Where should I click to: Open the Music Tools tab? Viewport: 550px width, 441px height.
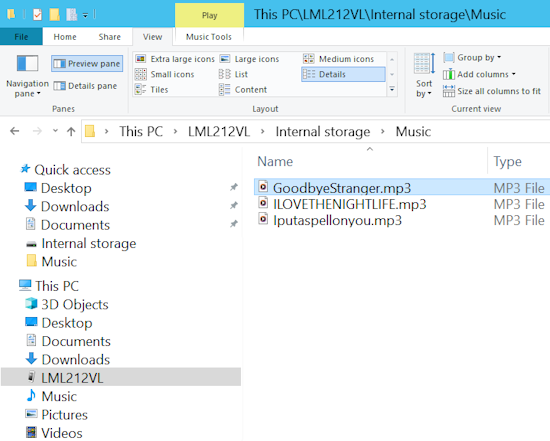209,37
